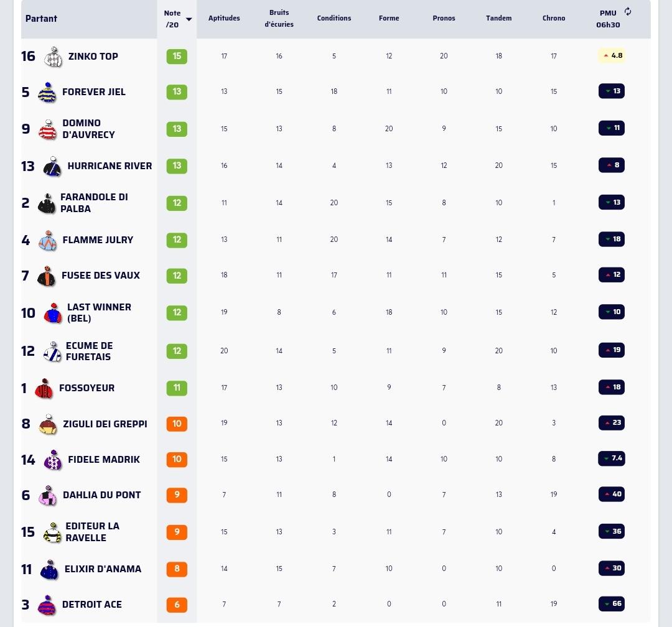The height and width of the screenshot is (627, 672).
Task: Open the Hurricane River horse link
Action: coord(110,166)
